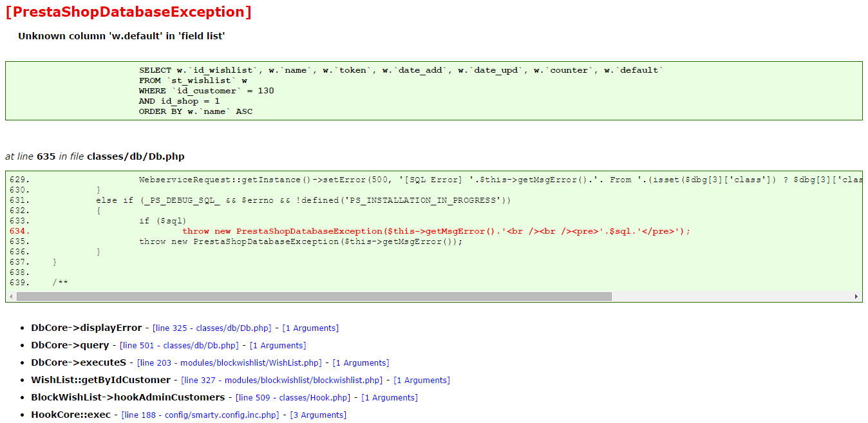Show arguments for BlockWishList->hookAdminCustomers
The height and width of the screenshot is (423, 868).
(390, 397)
